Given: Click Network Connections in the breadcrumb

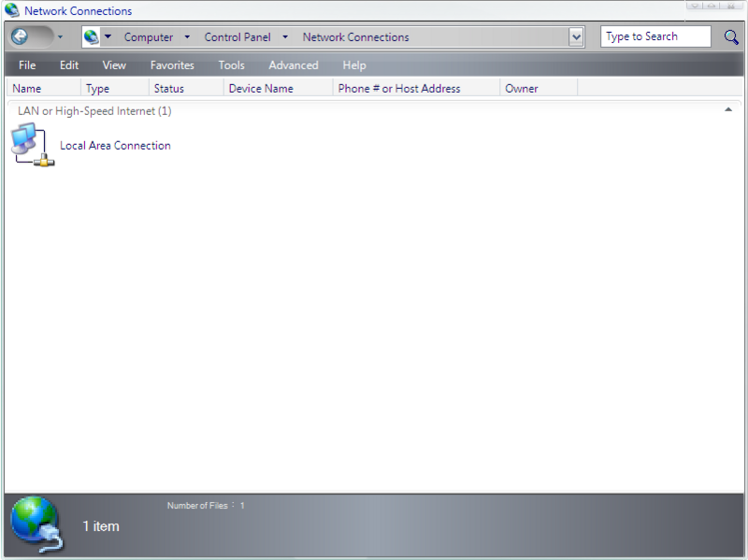Looking at the screenshot, I should pyautogui.click(x=356, y=37).
